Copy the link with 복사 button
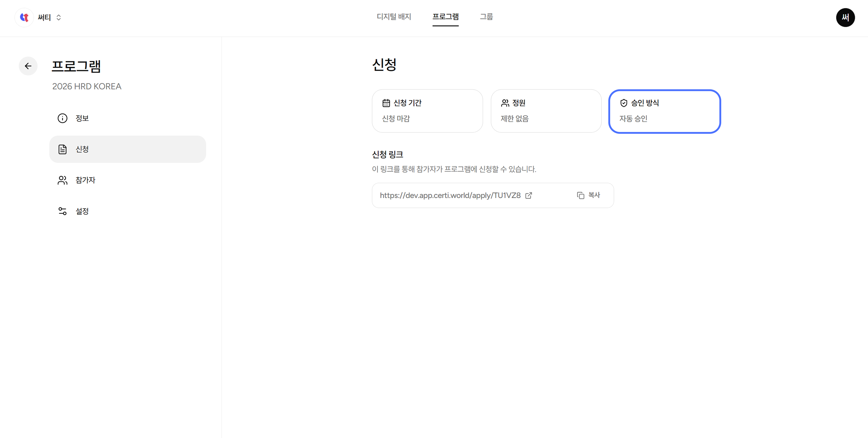Screen dimensions: 868x438 (588, 195)
